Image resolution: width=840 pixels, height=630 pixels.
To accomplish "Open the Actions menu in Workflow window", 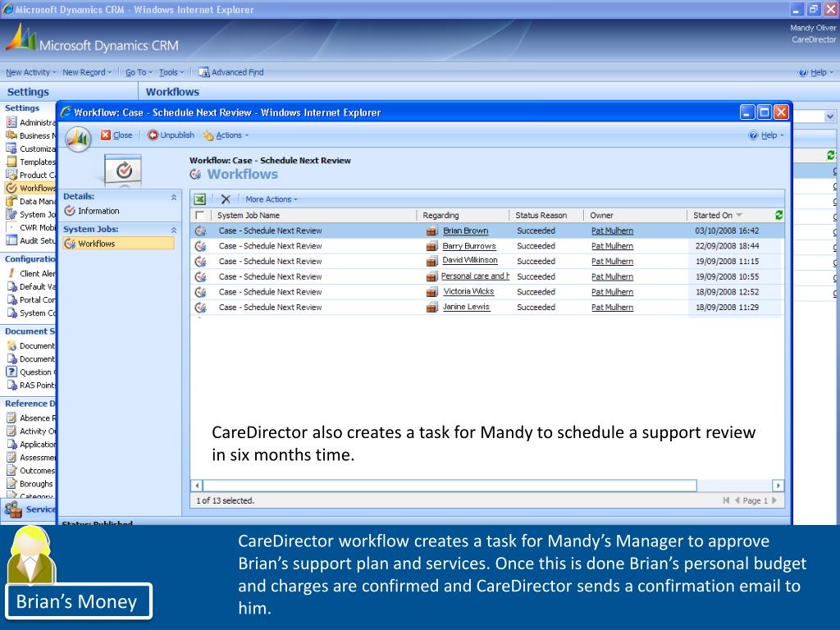I will (226, 135).
